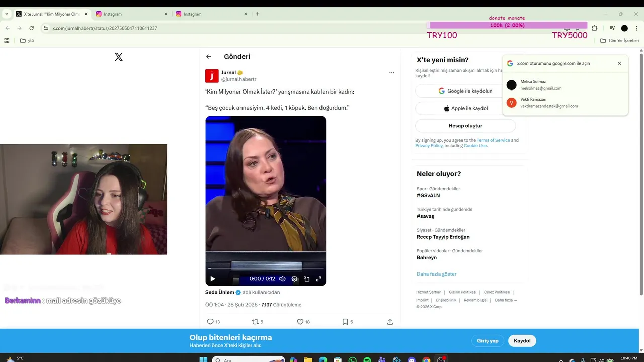The width and height of the screenshot is (644, 362).
Task: Open the #savaş trending topic
Action: (425, 216)
